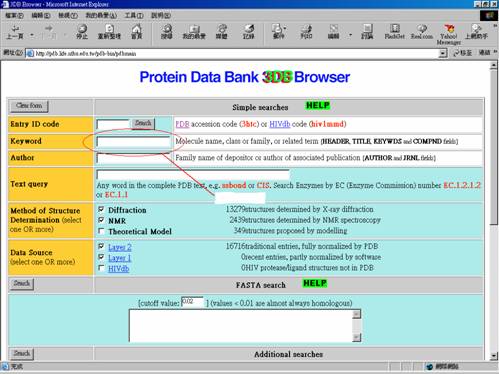499x374 pixels.
Task: Uncheck the NMR method checkbox
Action: coord(101,220)
